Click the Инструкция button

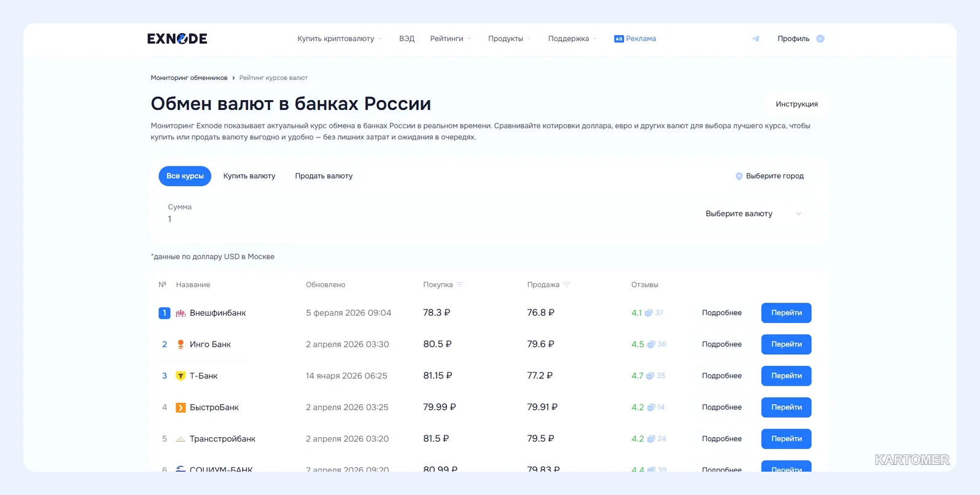tap(796, 104)
